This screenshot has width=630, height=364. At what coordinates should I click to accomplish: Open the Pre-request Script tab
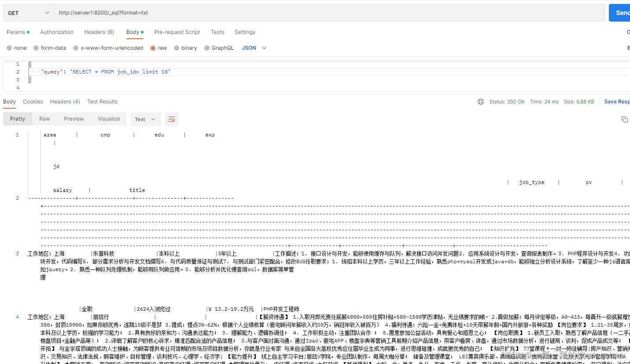point(177,32)
